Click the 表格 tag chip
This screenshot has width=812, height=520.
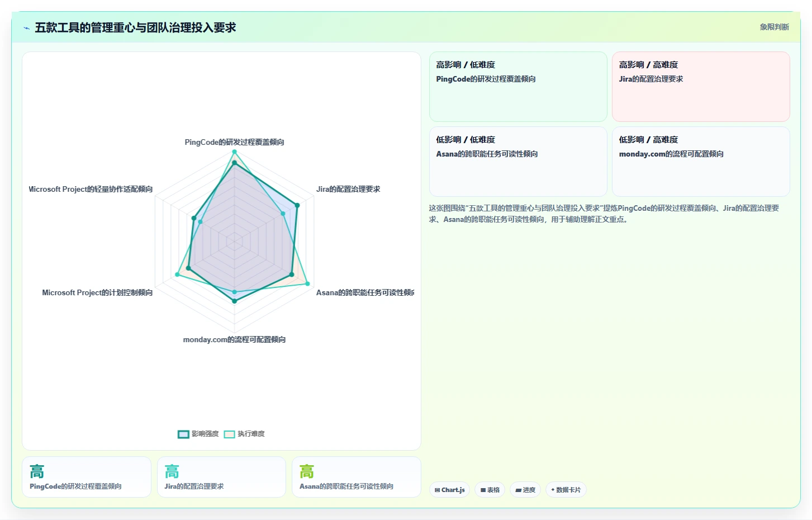[490, 490]
